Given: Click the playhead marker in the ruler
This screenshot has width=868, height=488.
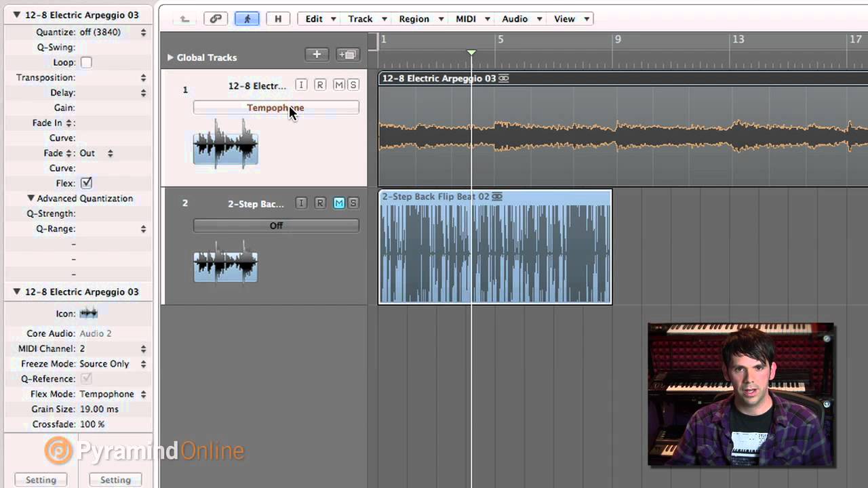Looking at the screenshot, I should click(x=471, y=52).
